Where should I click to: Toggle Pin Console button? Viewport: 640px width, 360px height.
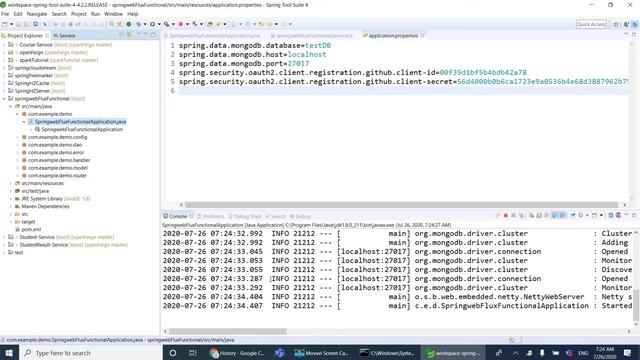point(573,216)
